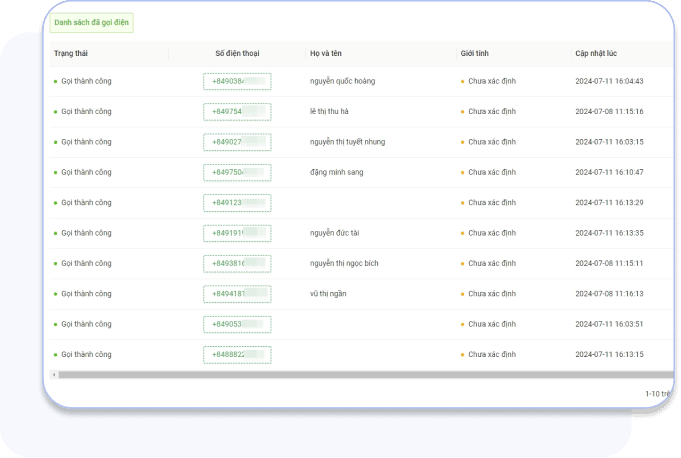Click timestamp 2024-07-11 16:13:35
This screenshot has height=458, width=681.
(x=609, y=233)
